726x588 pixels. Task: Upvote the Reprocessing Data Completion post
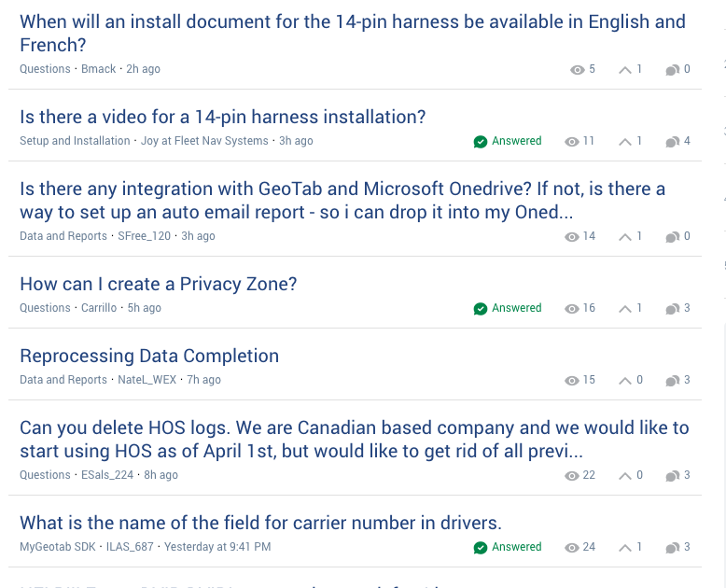[x=624, y=381]
